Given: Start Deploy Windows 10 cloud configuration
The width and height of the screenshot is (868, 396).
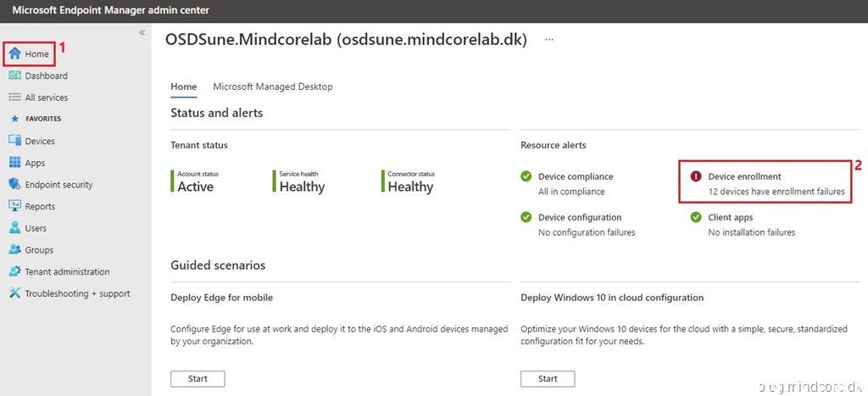Looking at the screenshot, I should (548, 378).
